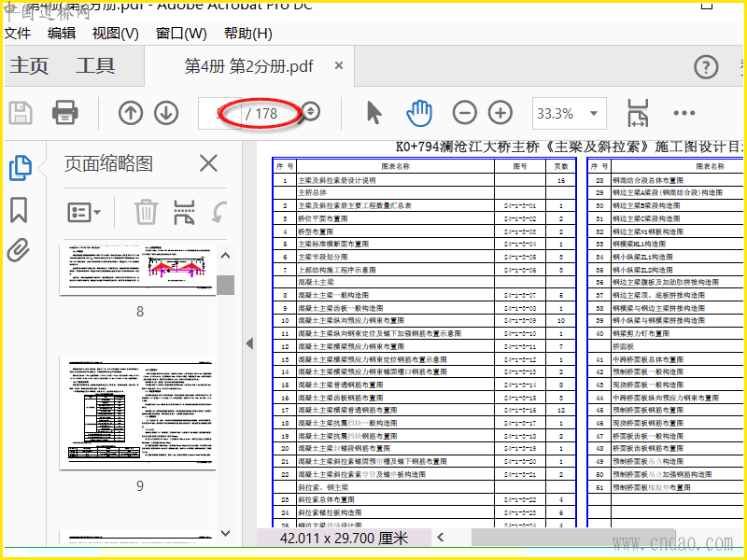747x560 pixels.
Task: Click the page number input field
Action: (x=219, y=113)
